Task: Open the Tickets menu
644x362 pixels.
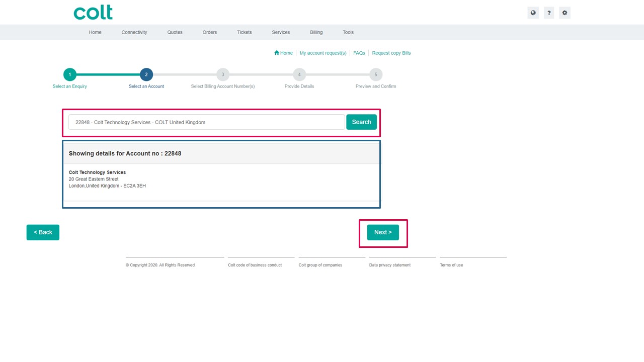Action: point(245,32)
